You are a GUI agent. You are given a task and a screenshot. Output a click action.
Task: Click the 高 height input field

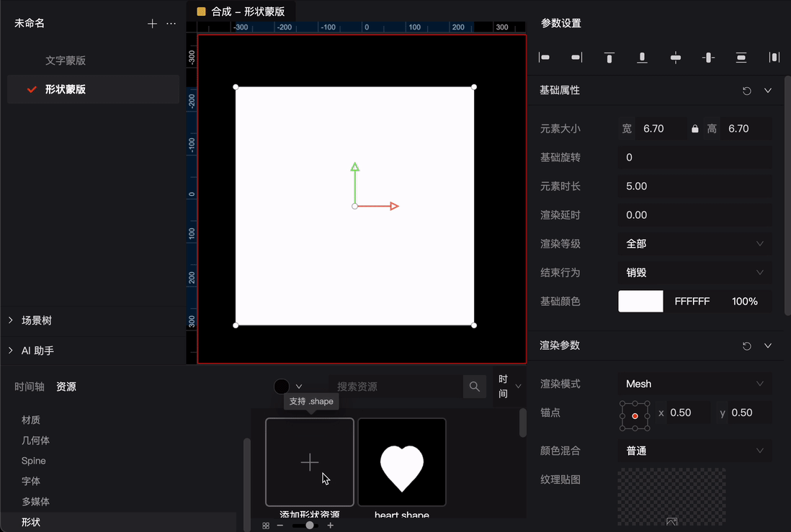[747, 129]
